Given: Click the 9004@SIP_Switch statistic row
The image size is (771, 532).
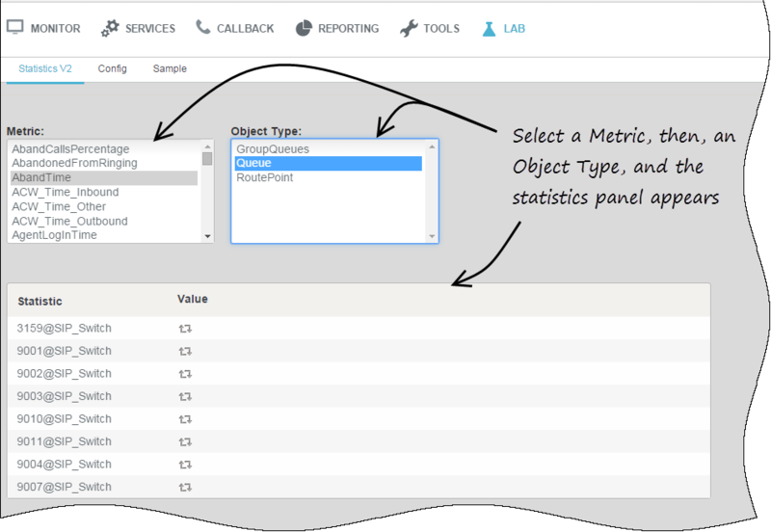Looking at the screenshot, I should click(x=359, y=464).
